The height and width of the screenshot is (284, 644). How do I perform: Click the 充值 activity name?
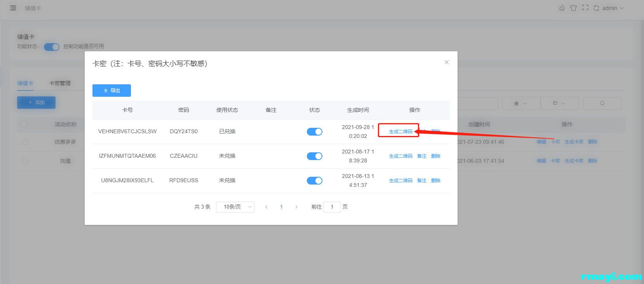65,161
